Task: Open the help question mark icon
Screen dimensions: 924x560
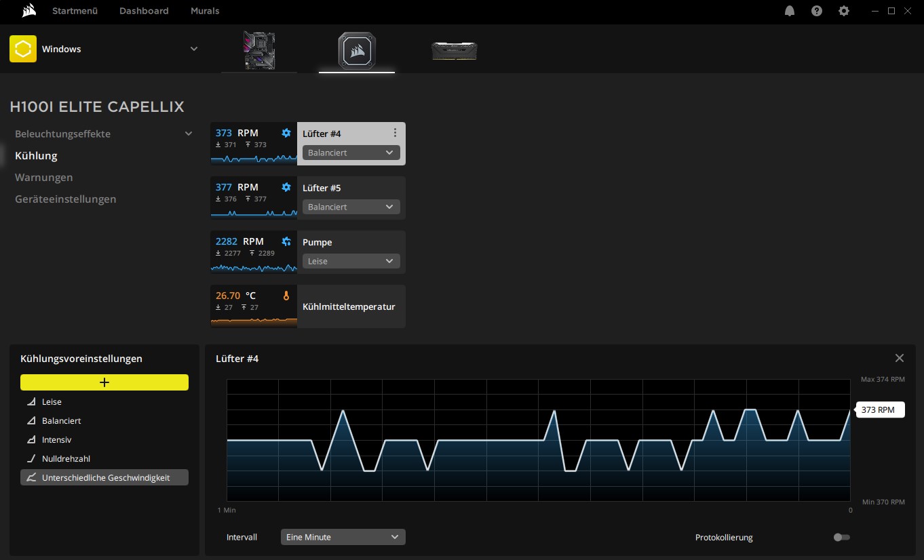Action: [816, 11]
